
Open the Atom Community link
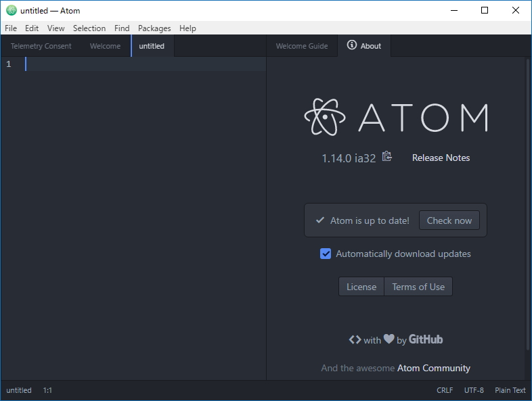click(x=434, y=368)
